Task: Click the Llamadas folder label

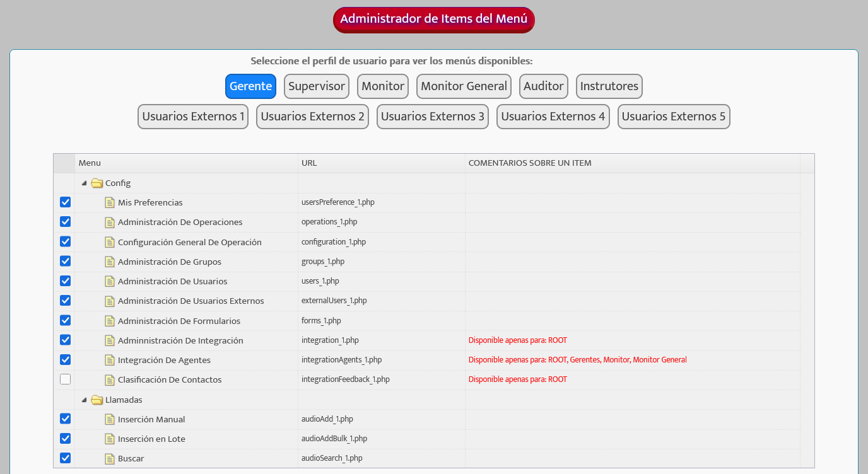Action: [124, 400]
